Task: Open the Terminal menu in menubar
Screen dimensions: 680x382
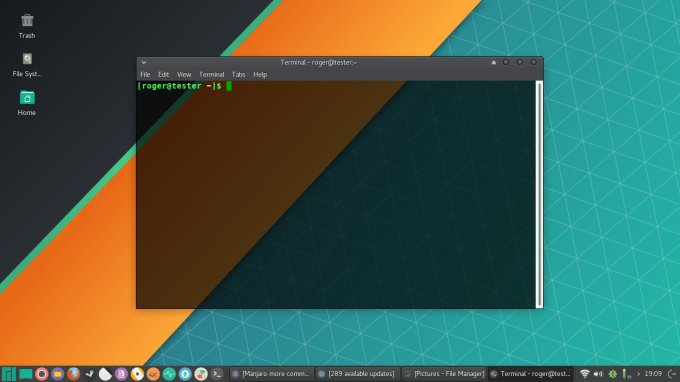Action: (x=212, y=75)
